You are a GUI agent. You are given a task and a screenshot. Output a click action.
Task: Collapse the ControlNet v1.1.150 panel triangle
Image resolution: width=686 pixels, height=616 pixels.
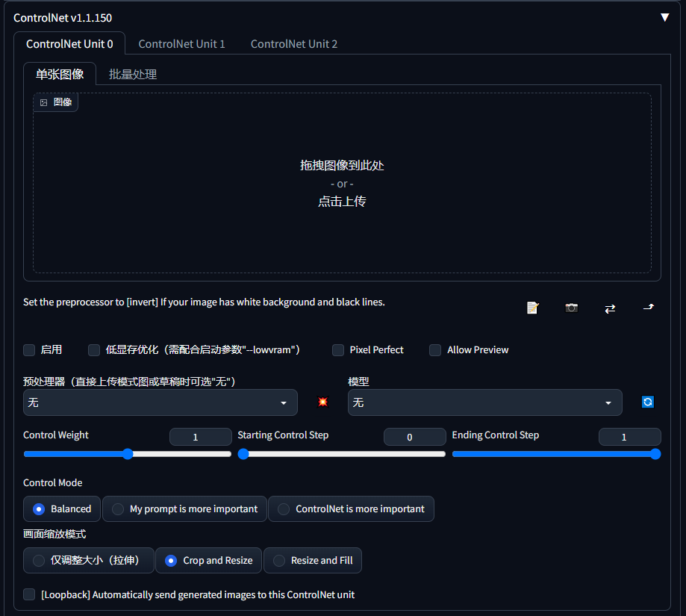(x=664, y=17)
